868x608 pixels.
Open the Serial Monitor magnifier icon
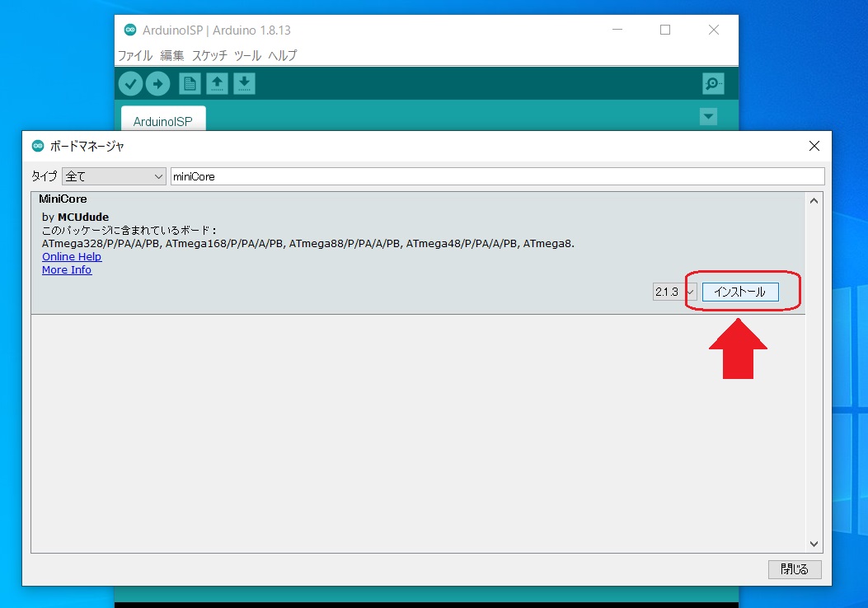(x=713, y=84)
